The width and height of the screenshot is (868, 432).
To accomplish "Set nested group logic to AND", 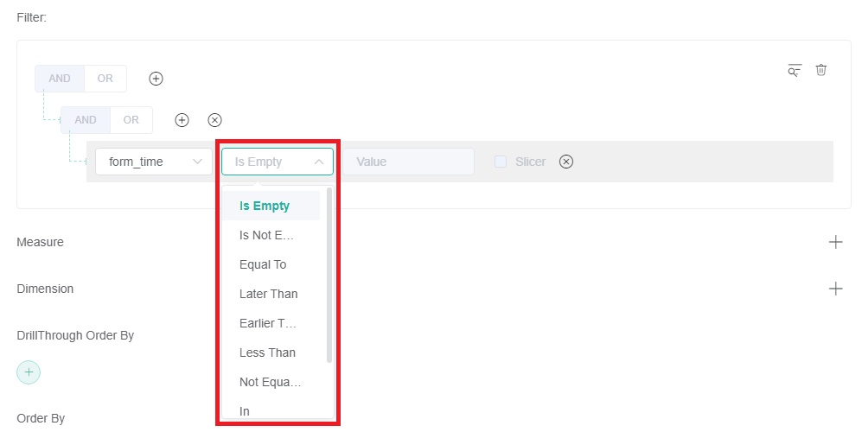I will 86,120.
